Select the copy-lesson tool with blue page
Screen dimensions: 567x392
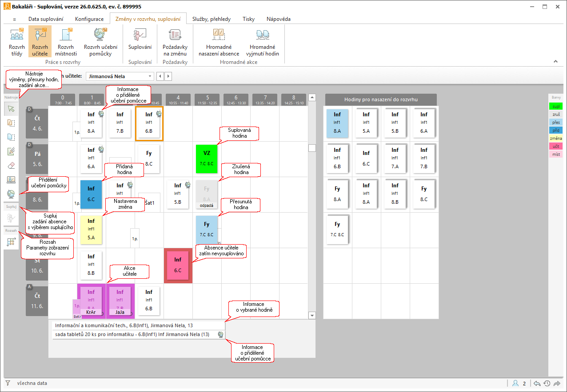coord(11,137)
